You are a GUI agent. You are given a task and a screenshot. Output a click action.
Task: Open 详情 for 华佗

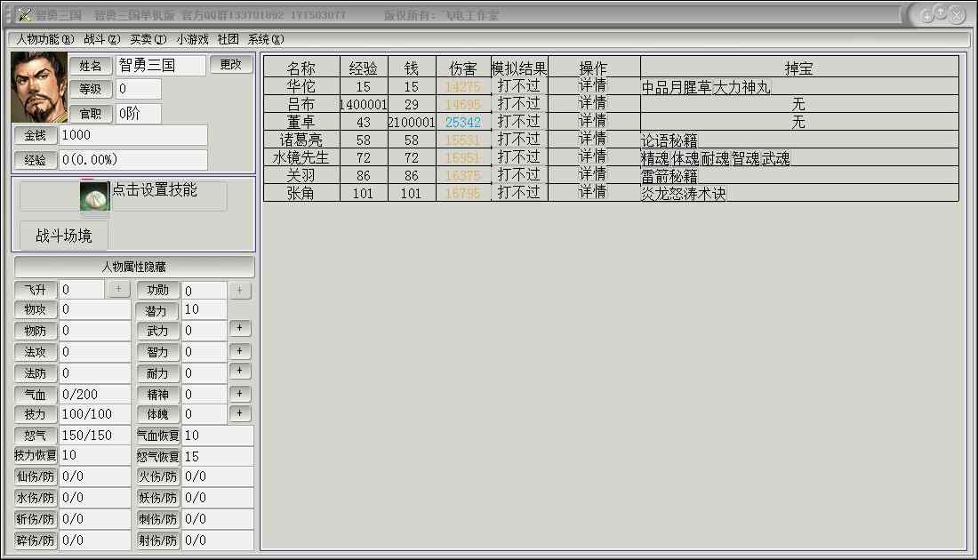[593, 86]
